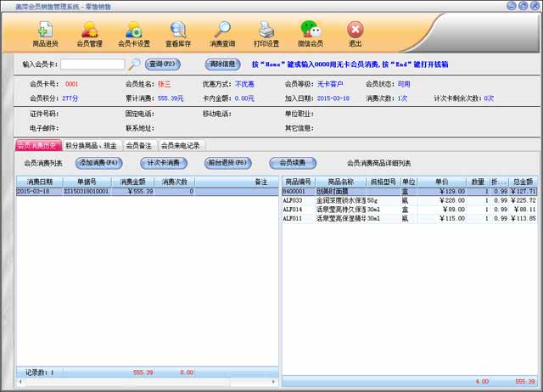Image resolution: width=543 pixels, height=392 pixels.
Task: Open 会员卡设置 member card settings
Action: (133, 33)
